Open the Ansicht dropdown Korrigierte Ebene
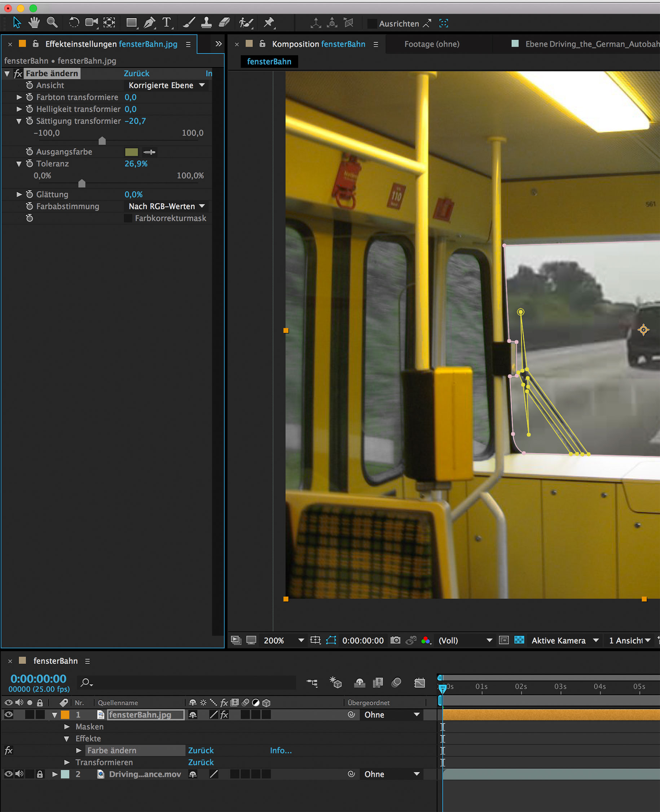660x812 pixels. [167, 85]
